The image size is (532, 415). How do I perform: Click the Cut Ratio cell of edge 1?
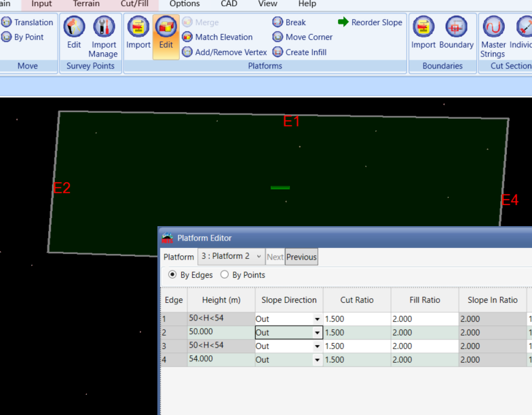[357, 319]
